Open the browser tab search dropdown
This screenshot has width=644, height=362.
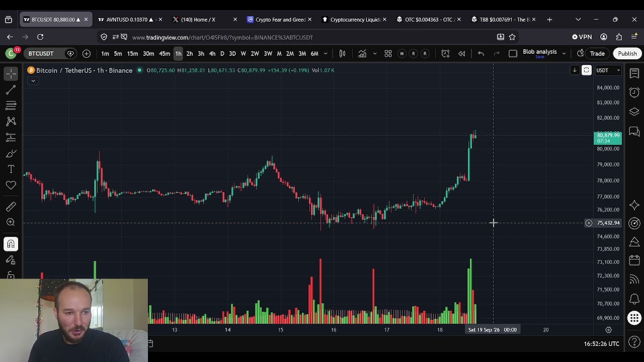pyautogui.click(x=578, y=20)
